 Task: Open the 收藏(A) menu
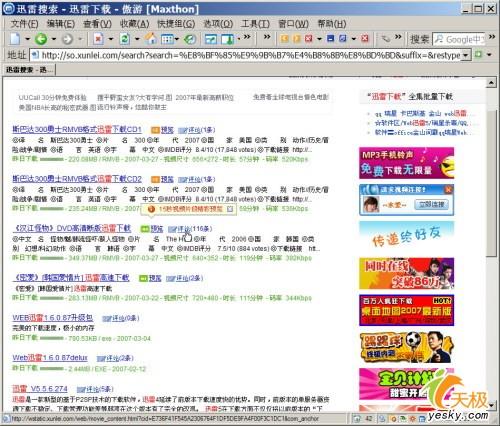(x=134, y=24)
